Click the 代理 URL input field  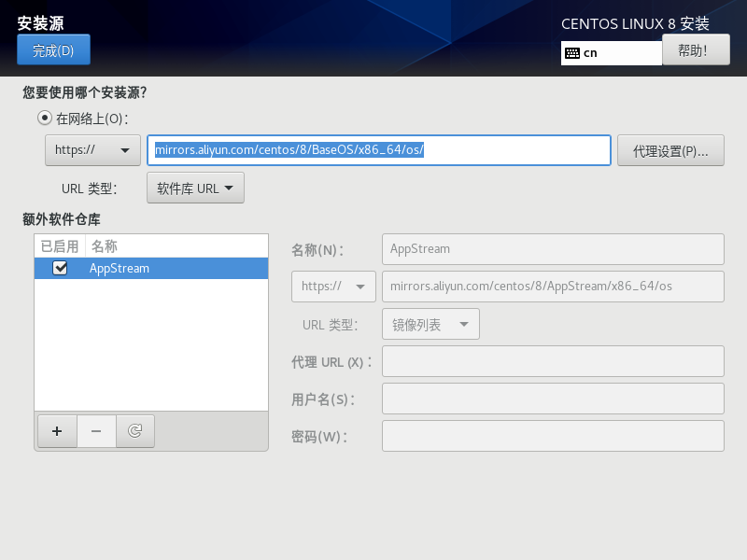(x=553, y=361)
